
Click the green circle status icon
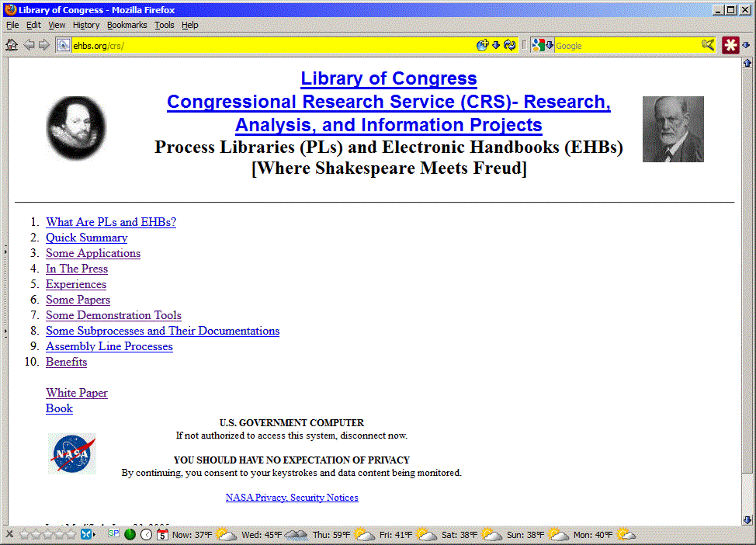[130, 534]
